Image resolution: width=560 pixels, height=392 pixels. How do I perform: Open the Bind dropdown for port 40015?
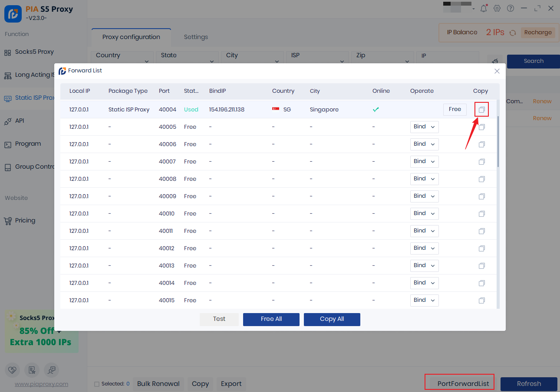424,301
